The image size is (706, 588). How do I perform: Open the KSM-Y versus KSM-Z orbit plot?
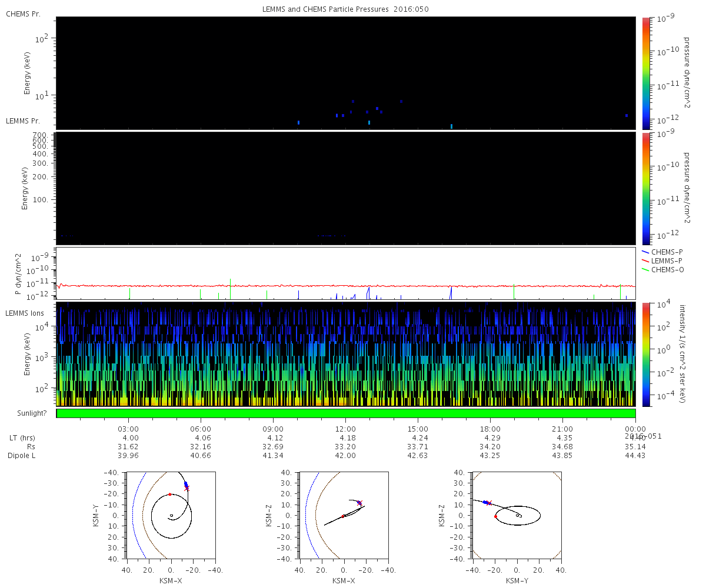pos(517,514)
